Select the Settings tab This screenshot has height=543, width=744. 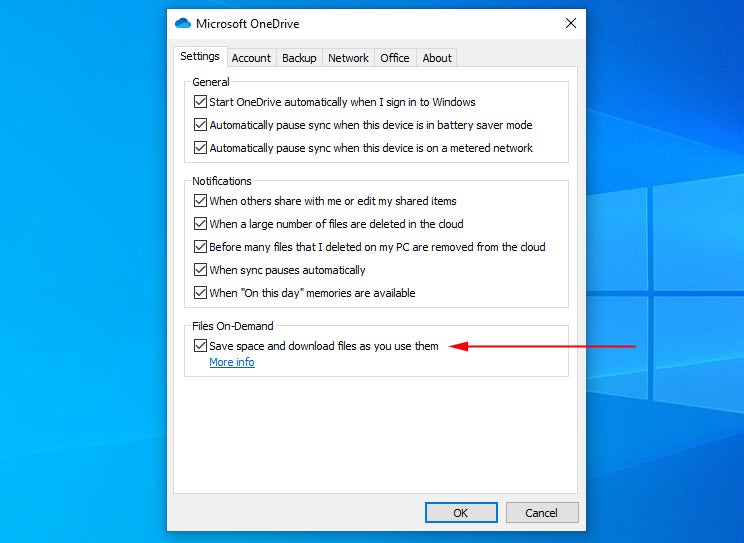tap(200, 56)
